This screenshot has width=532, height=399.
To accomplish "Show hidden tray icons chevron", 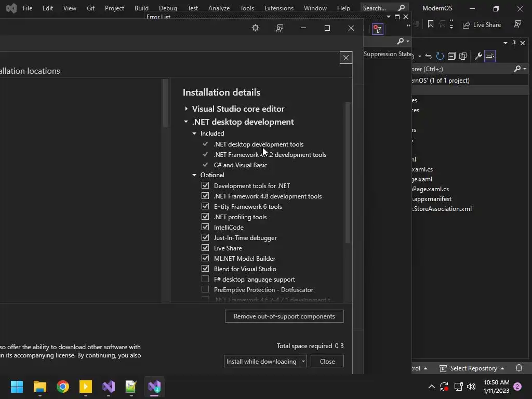I will 431,387.
